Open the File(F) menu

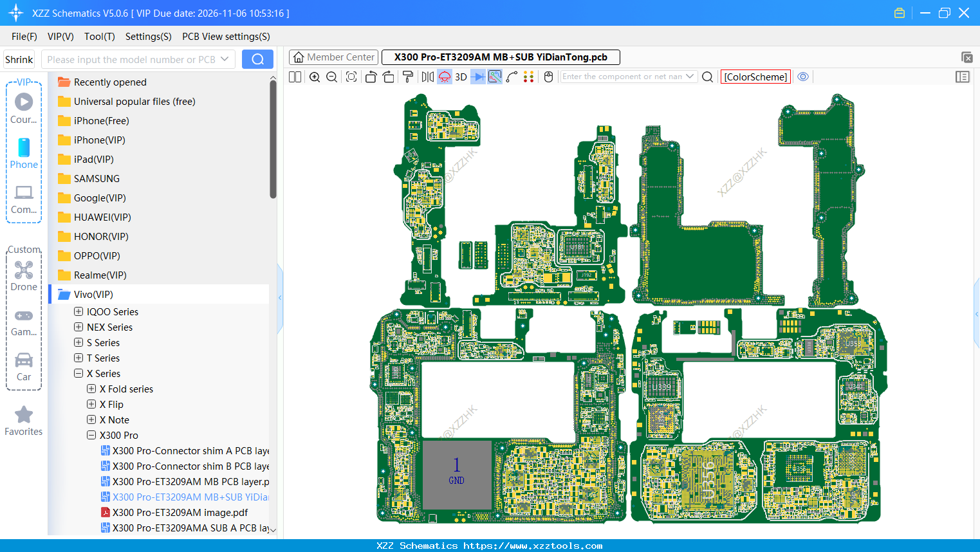point(24,37)
